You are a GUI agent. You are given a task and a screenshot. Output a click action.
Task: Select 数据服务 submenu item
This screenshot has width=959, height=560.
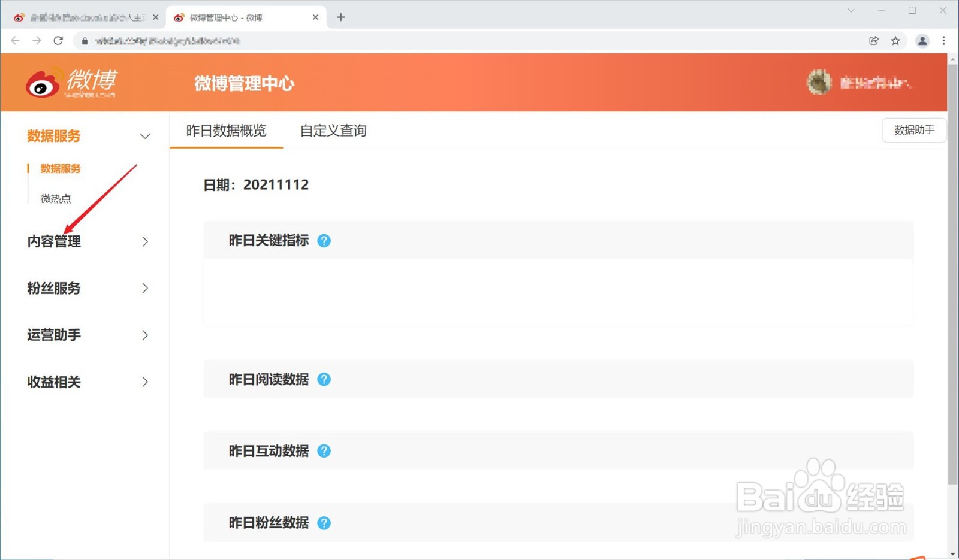pyautogui.click(x=61, y=168)
